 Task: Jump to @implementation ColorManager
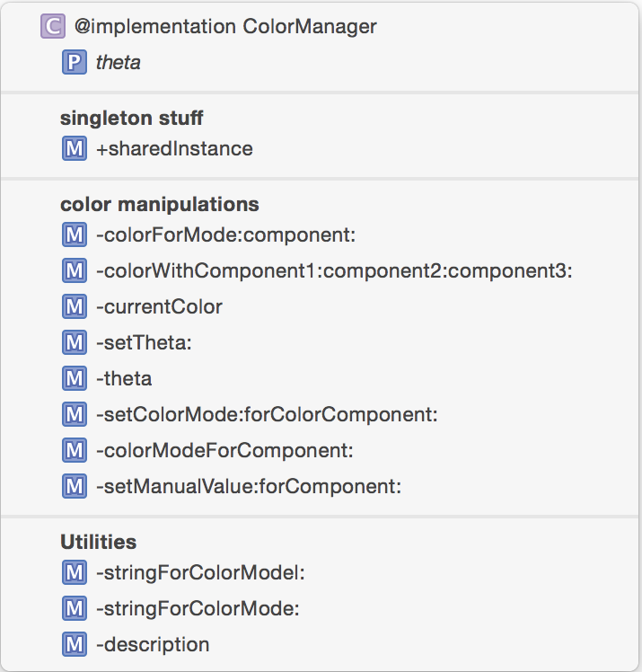[225, 27]
